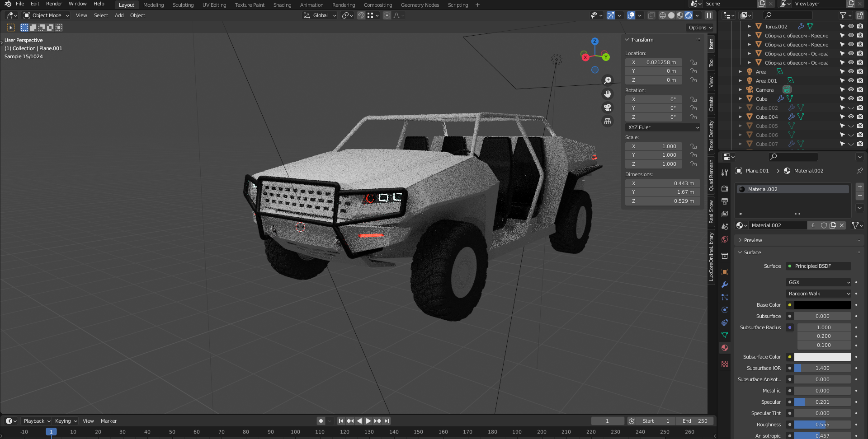Viewport: 868px width, 439px height.
Task: Switch to orthographic grid view icon
Action: [x=608, y=121]
